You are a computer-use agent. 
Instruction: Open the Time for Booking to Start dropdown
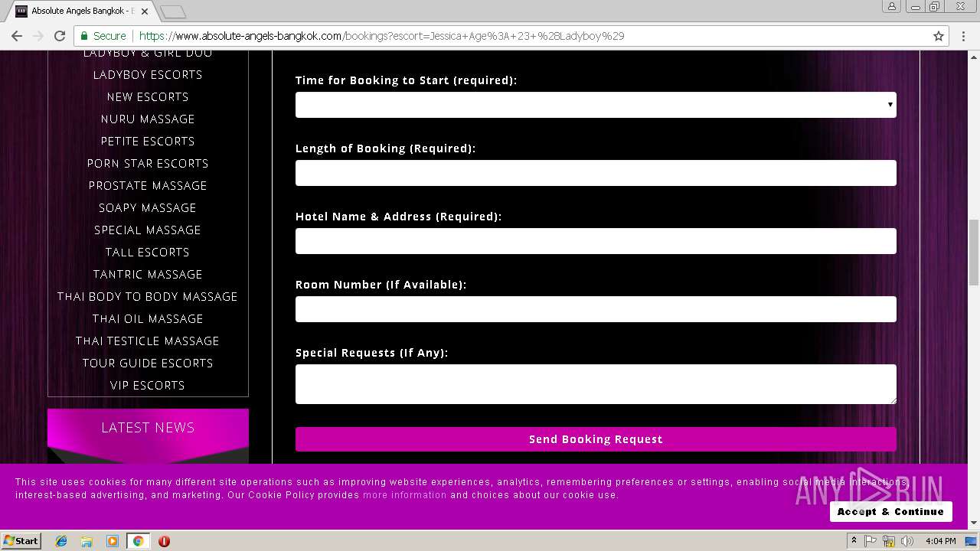[596, 105]
